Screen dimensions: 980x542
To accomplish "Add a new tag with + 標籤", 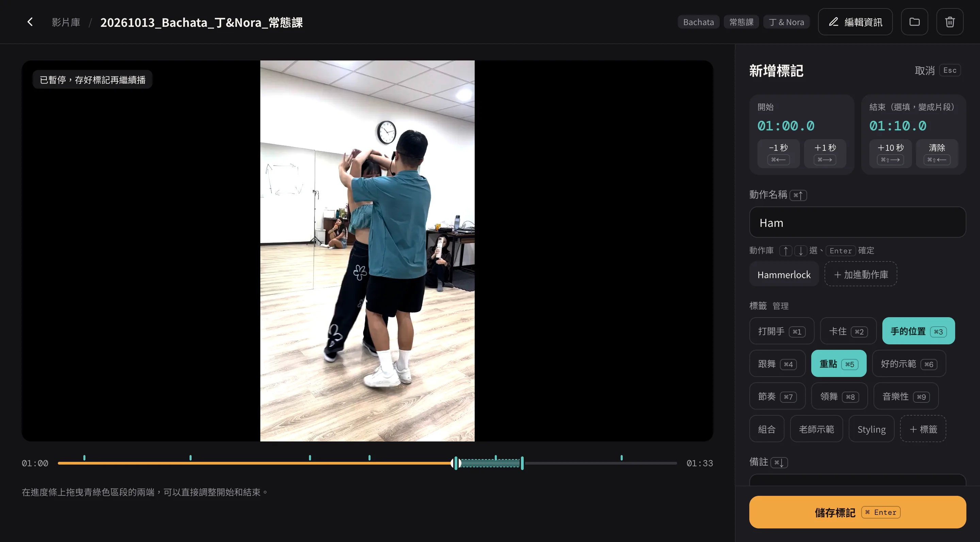I will (923, 429).
